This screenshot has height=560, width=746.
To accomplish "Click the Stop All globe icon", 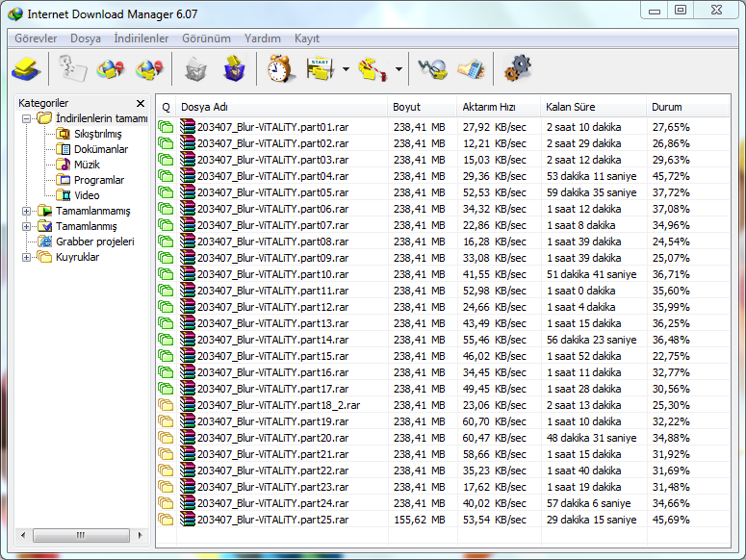I will (x=149, y=69).
